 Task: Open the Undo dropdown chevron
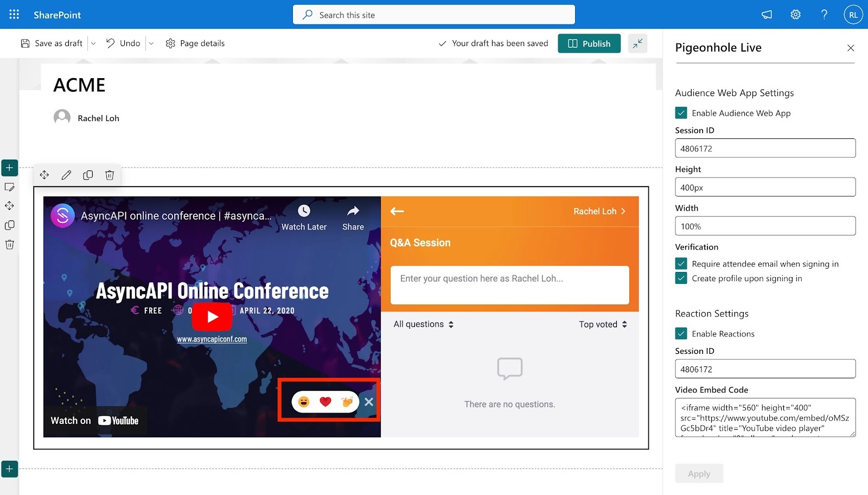pyautogui.click(x=151, y=43)
